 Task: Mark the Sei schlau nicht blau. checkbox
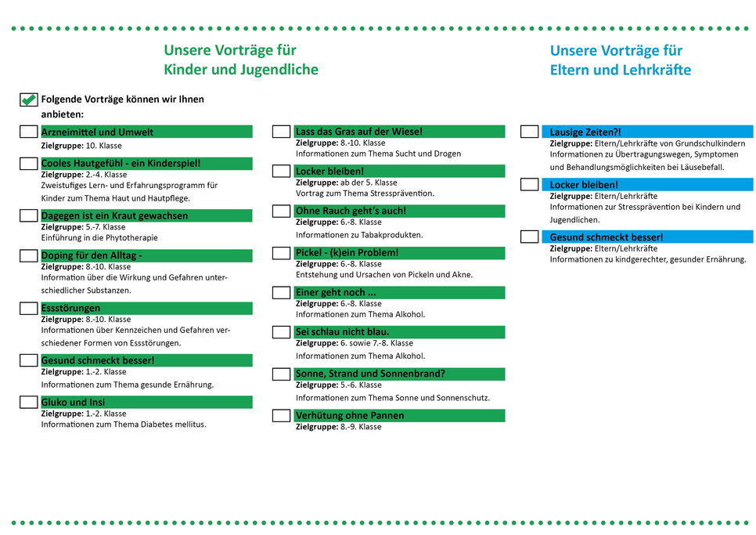pos(282,332)
